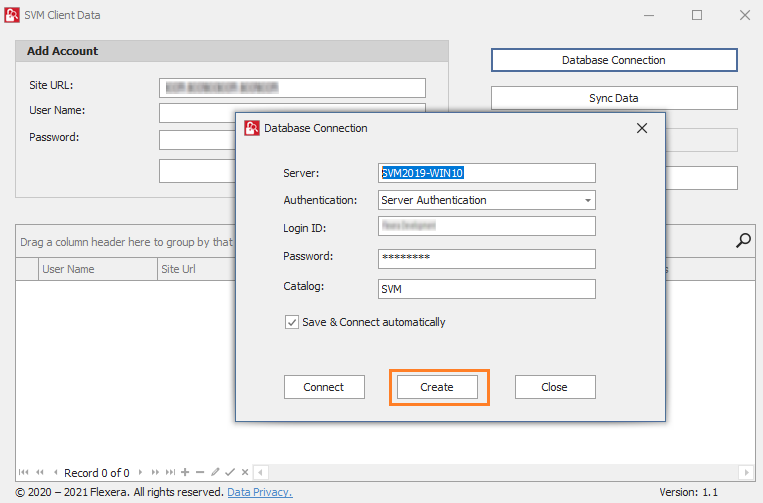
Task: Click the 'Record 0 of 0' text
Action: coord(97,473)
